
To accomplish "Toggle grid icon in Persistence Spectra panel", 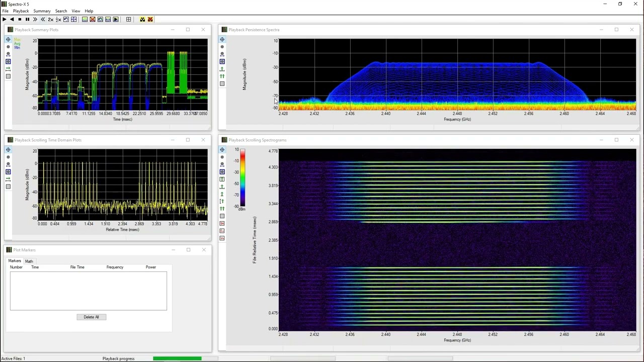I will 222,84.
